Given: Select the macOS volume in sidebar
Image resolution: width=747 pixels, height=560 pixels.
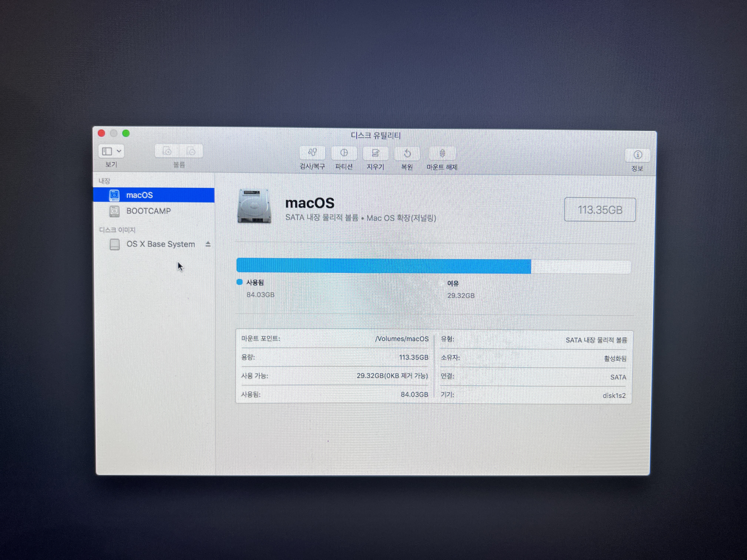Looking at the screenshot, I should (140, 195).
